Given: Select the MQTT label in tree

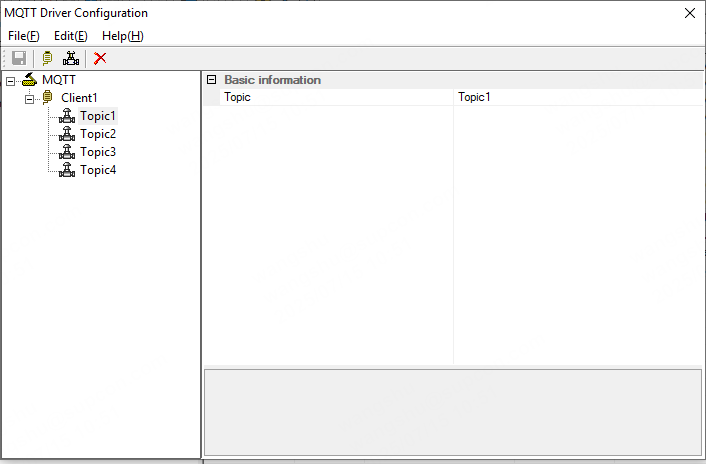Looking at the screenshot, I should (x=59, y=80).
